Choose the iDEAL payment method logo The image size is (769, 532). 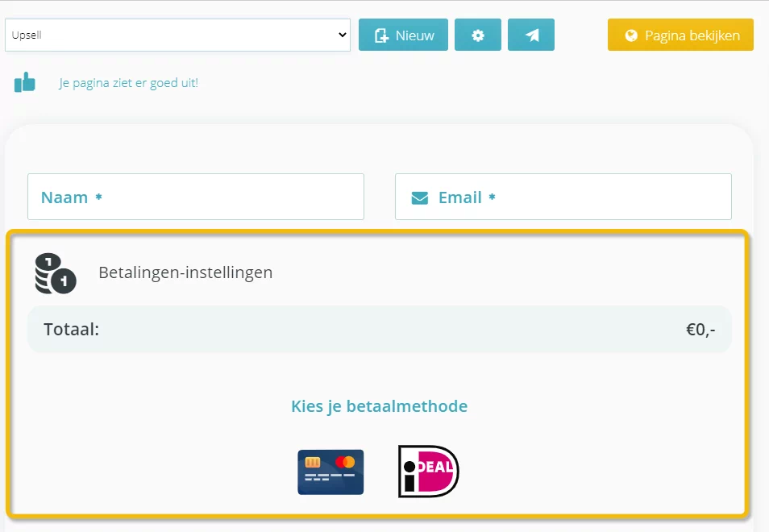(428, 472)
